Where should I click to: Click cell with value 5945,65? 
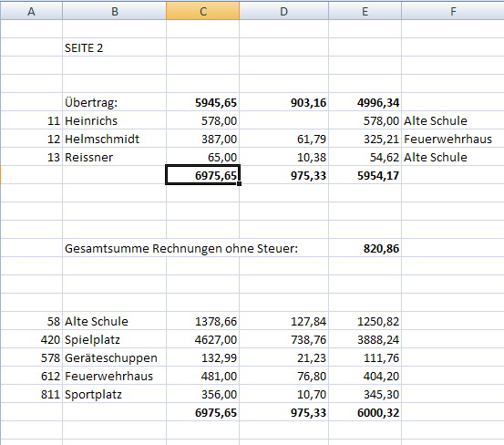pos(203,102)
